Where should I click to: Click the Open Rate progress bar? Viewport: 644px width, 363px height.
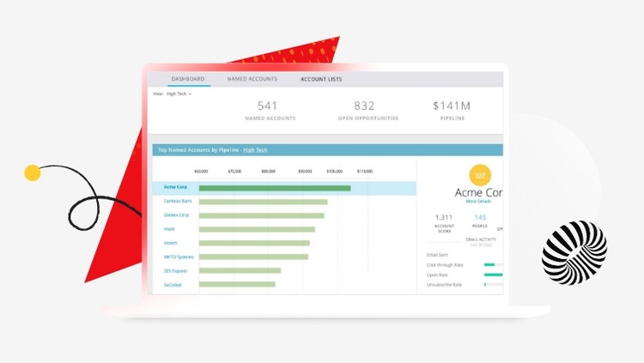point(493,275)
